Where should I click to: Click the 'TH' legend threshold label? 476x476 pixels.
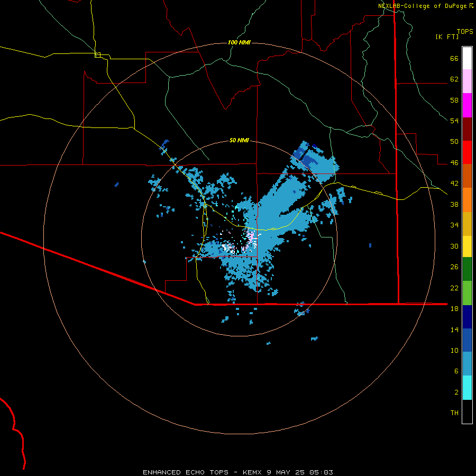tap(454, 413)
